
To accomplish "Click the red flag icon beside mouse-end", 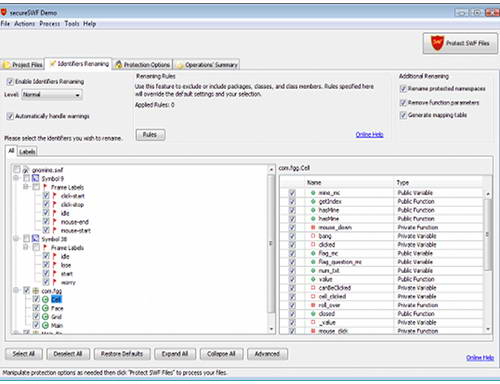I will tap(55, 222).
